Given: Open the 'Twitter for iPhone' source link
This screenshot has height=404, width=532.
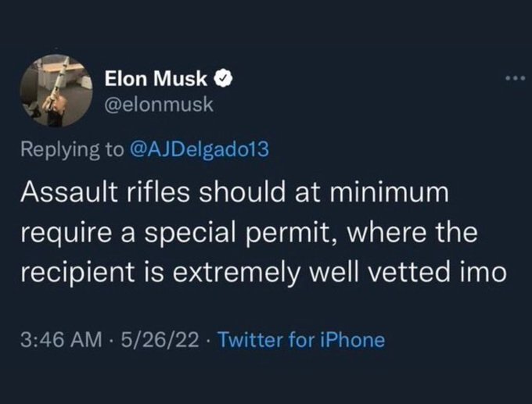Looking at the screenshot, I should click(300, 340).
